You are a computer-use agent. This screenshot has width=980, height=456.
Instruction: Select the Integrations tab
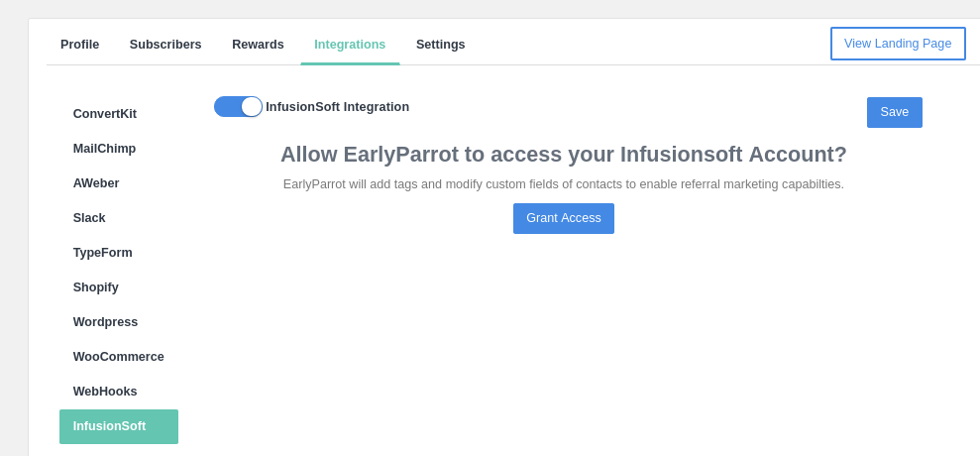[x=350, y=45]
